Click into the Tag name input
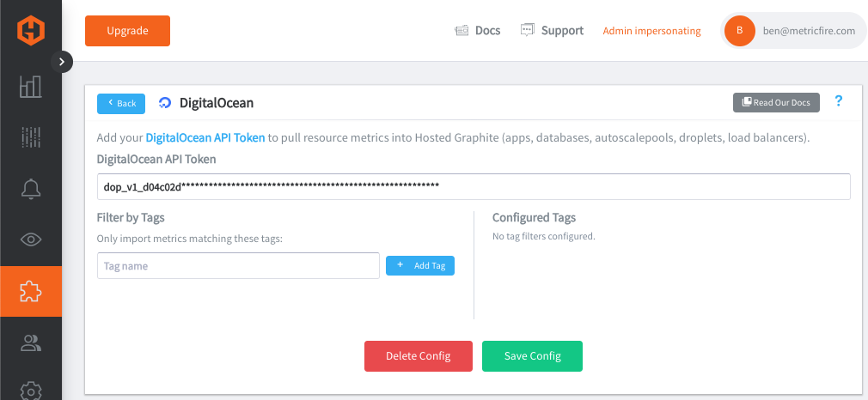 click(238, 265)
